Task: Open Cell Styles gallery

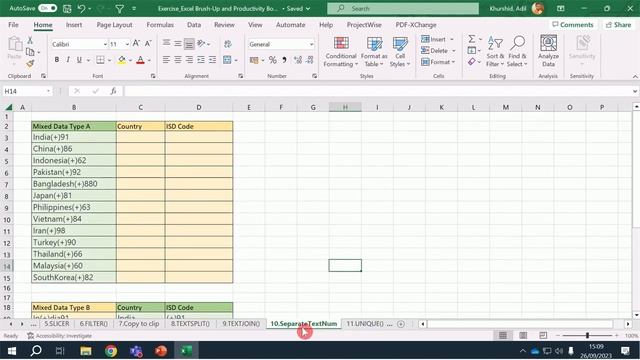Action: point(400,52)
